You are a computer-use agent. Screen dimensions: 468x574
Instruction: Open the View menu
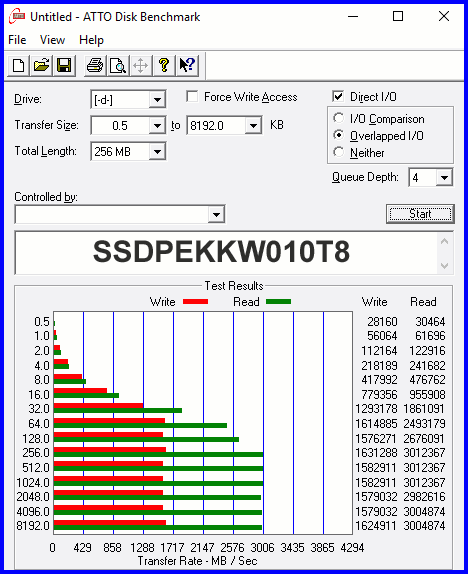[52, 40]
